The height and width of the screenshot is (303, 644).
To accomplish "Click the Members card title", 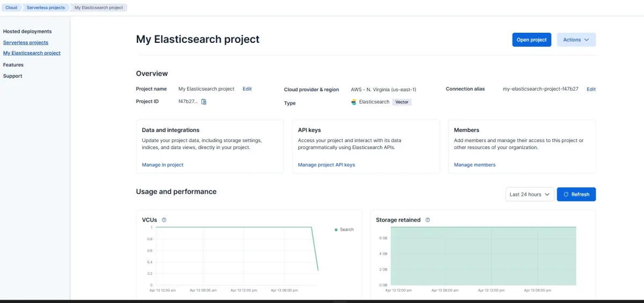I will 466,130.
